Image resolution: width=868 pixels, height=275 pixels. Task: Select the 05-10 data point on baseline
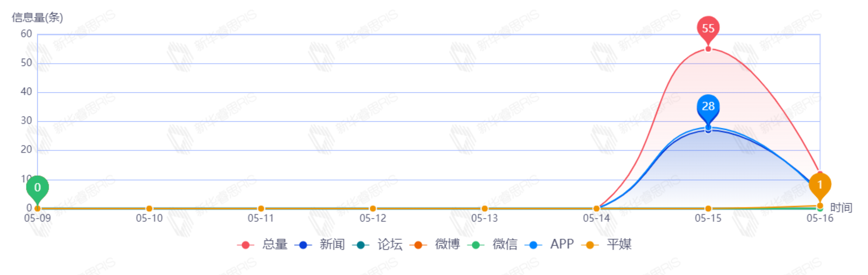[149, 208]
